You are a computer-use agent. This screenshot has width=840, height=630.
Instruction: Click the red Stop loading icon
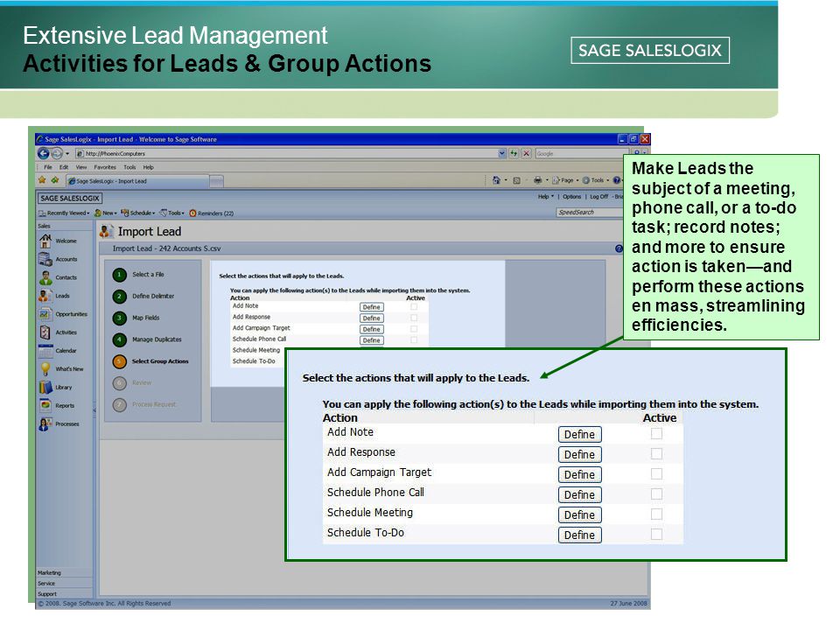pyautogui.click(x=526, y=153)
